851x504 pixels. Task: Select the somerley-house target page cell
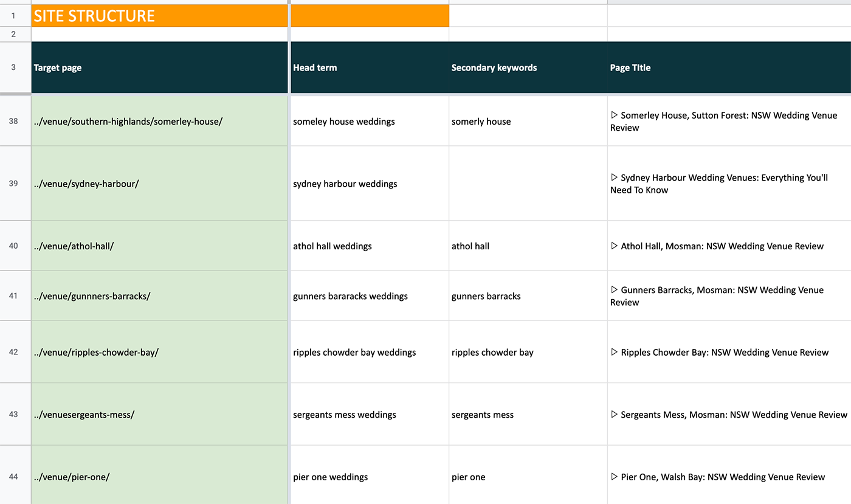click(x=159, y=121)
